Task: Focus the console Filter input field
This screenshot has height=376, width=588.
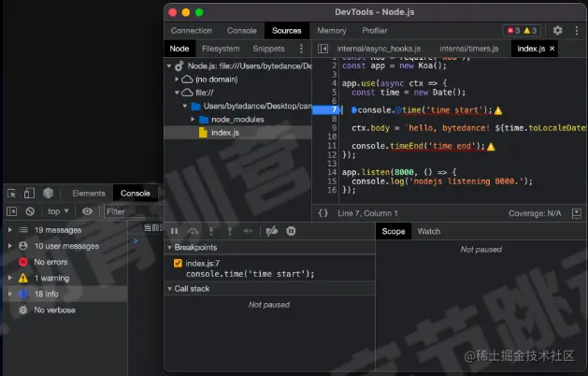Action: (134, 211)
